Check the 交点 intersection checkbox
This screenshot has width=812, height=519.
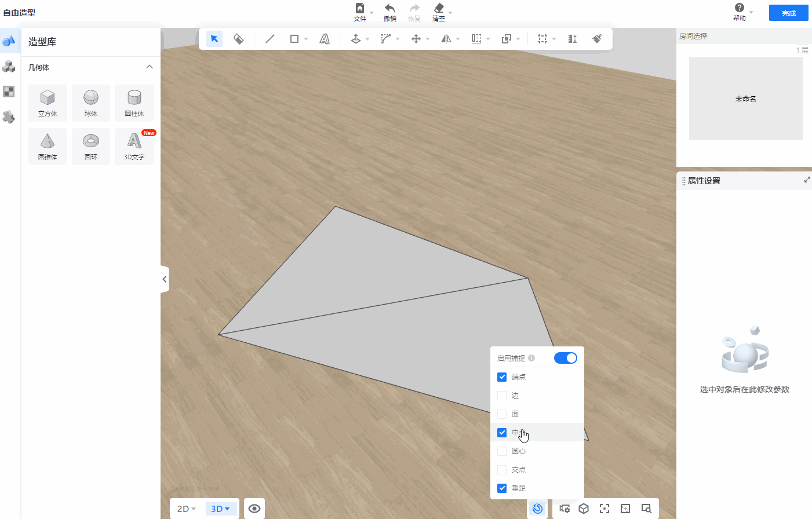(502, 470)
